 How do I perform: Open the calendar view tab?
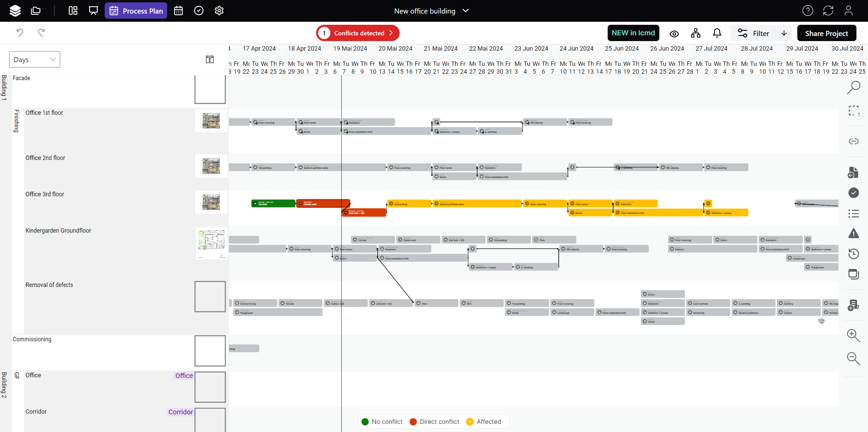click(178, 11)
